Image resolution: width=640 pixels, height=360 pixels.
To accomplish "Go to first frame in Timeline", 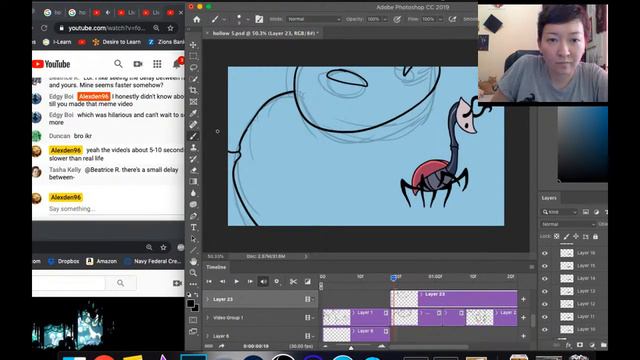I will (x=209, y=282).
